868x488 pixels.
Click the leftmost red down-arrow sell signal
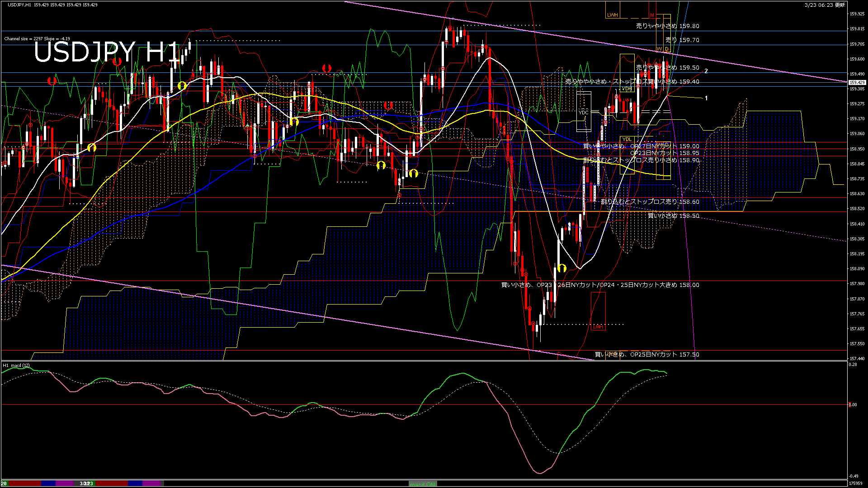52,81
